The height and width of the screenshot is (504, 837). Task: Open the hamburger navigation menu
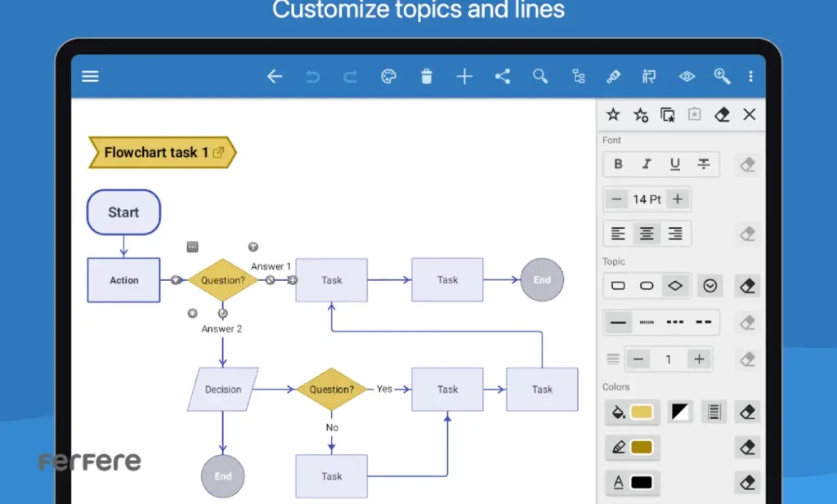[x=90, y=77]
